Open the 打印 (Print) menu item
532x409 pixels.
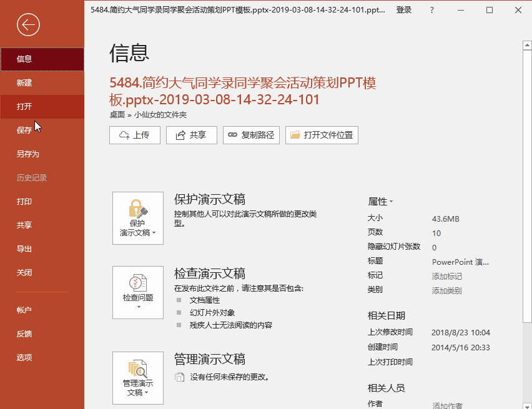click(24, 201)
